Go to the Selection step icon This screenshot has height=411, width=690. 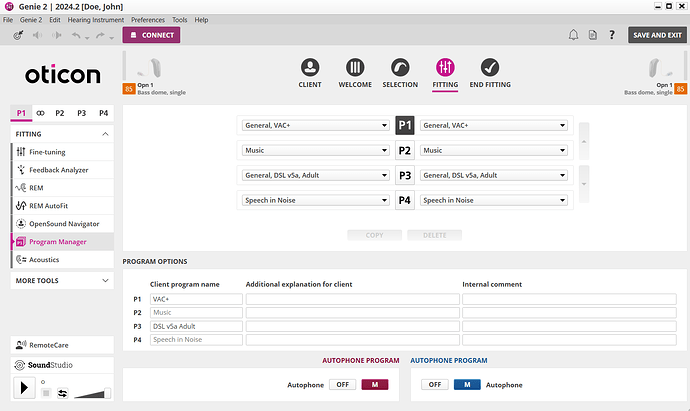click(400, 68)
